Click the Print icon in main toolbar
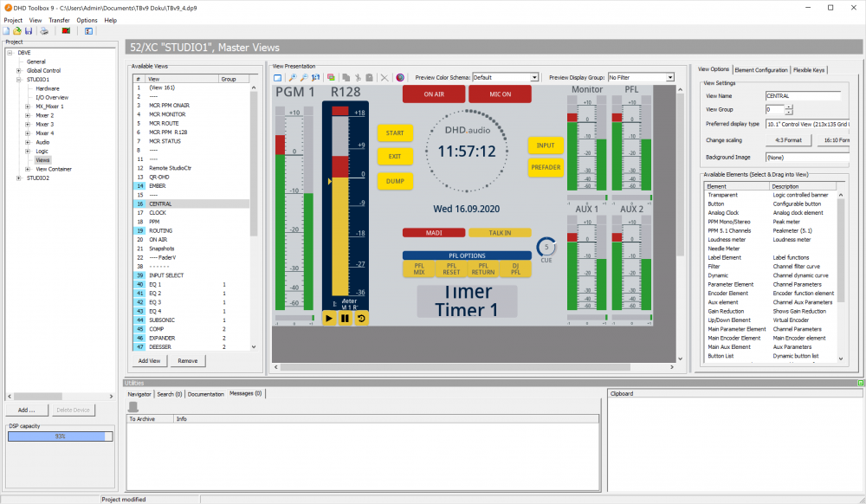Screen dimensions: 866x504 pyautogui.click(x=45, y=31)
